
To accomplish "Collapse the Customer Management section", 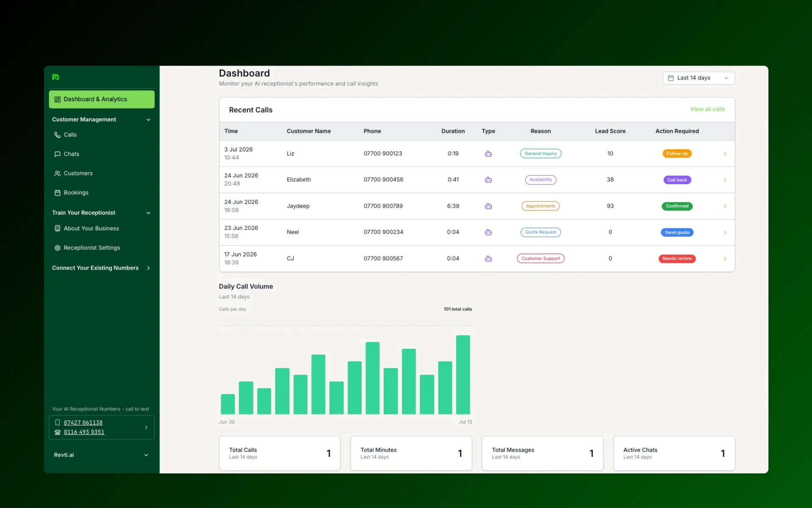I will click(x=148, y=120).
